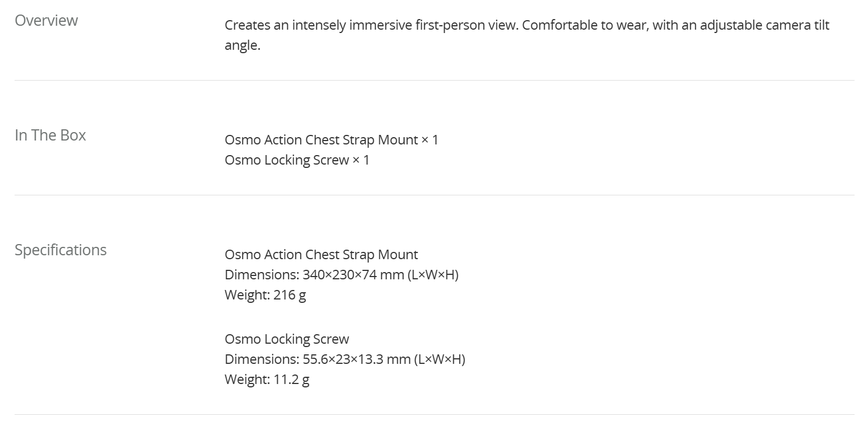Click the divider line below the Overview section
The image size is (868, 426).
[x=434, y=80]
